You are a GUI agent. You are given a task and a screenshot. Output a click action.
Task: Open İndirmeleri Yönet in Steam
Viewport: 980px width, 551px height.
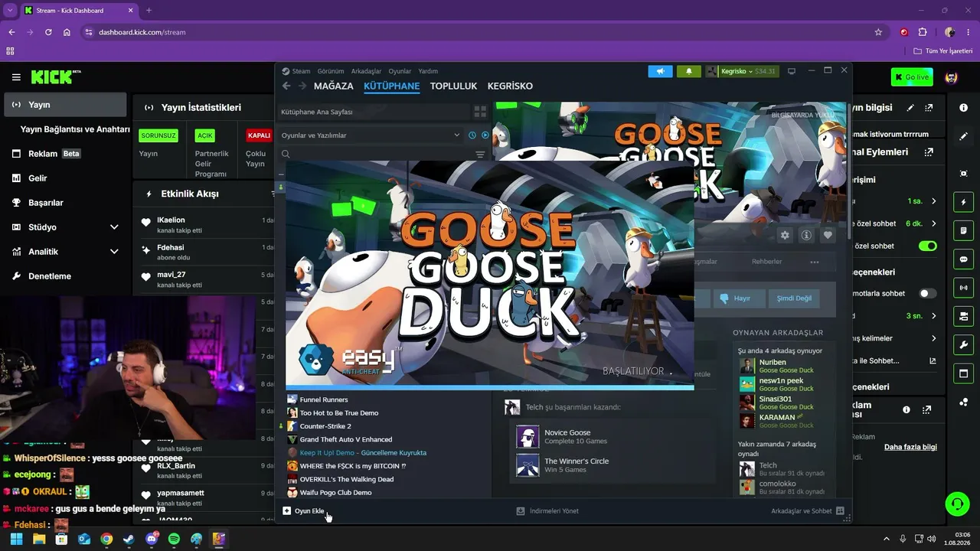pos(547,510)
